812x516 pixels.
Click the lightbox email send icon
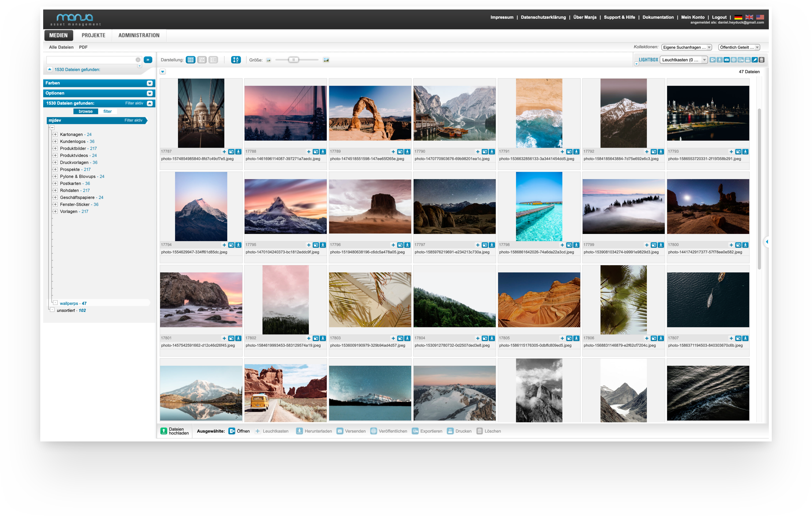(726, 60)
